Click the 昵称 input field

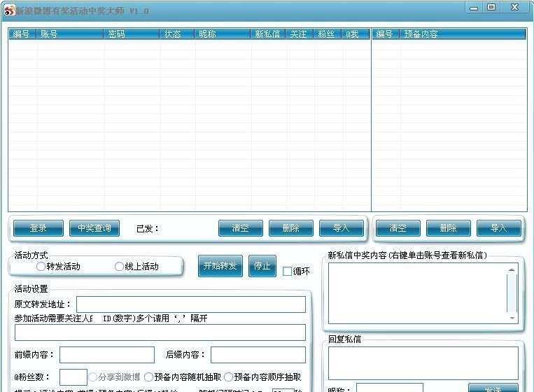pyautogui.click(x=390, y=388)
